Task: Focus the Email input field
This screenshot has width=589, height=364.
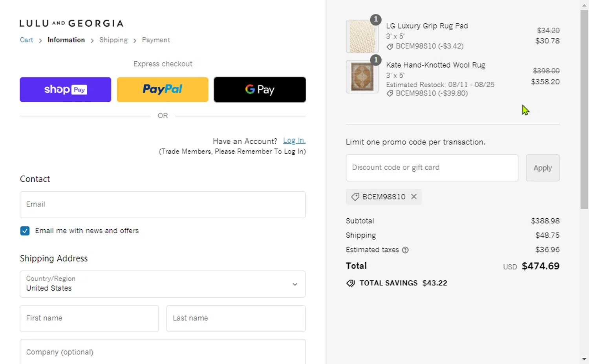Action: pyautogui.click(x=163, y=205)
